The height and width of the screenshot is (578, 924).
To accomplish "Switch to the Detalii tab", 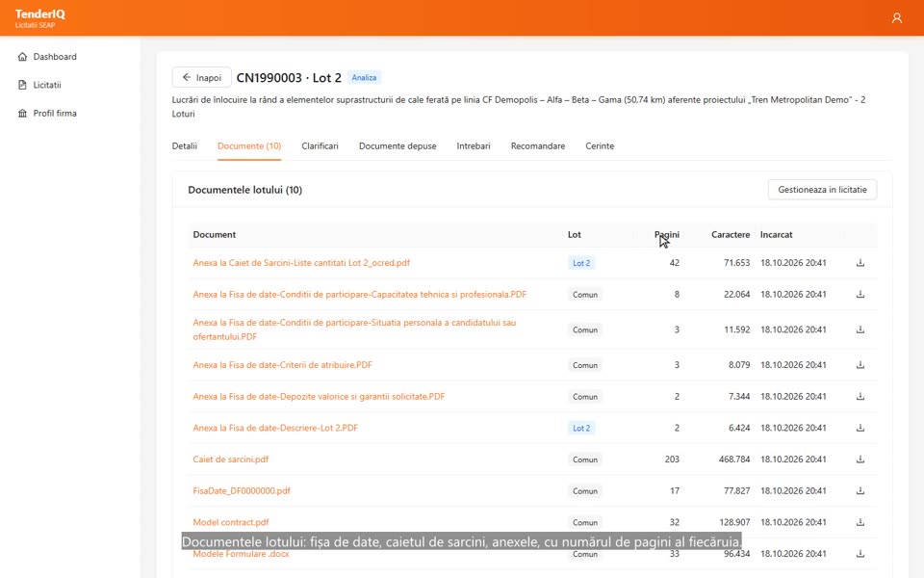I will [x=185, y=145].
